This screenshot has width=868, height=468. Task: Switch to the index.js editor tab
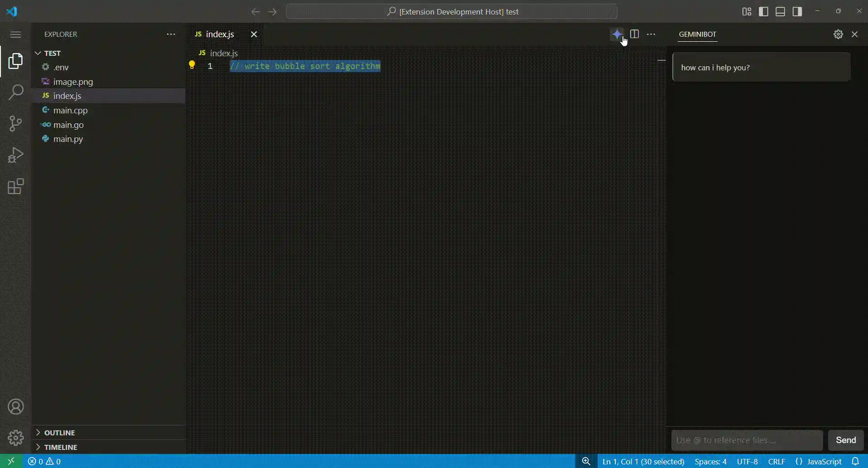click(220, 34)
